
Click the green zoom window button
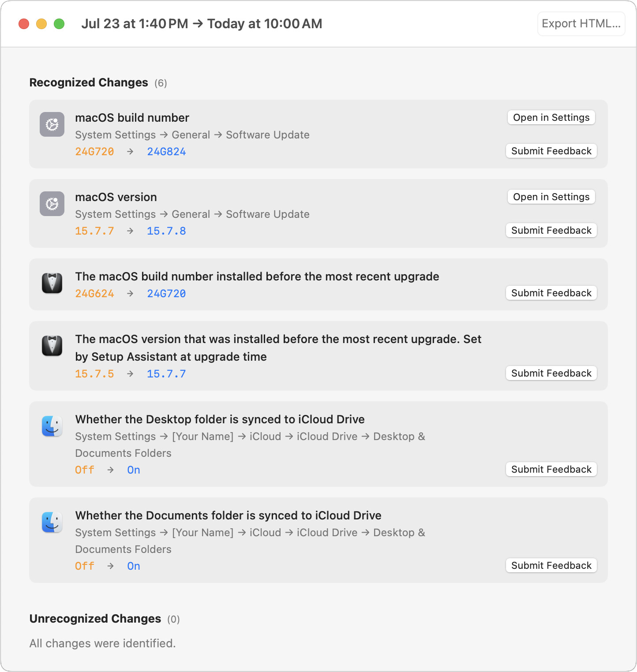59,24
